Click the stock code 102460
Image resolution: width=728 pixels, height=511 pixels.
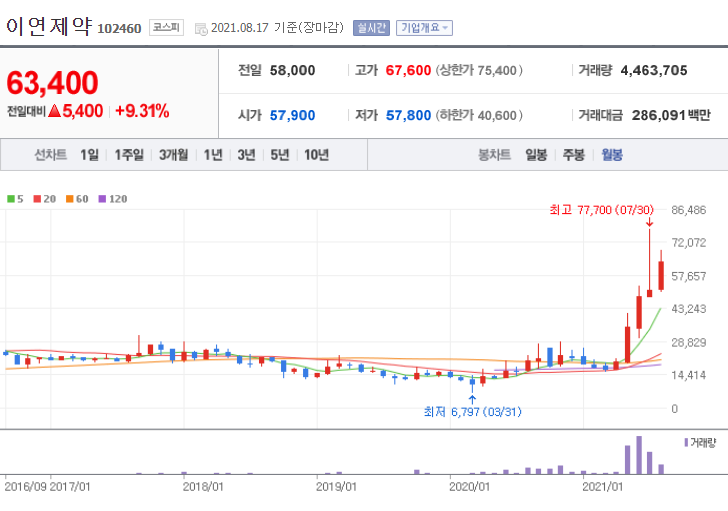(119, 29)
